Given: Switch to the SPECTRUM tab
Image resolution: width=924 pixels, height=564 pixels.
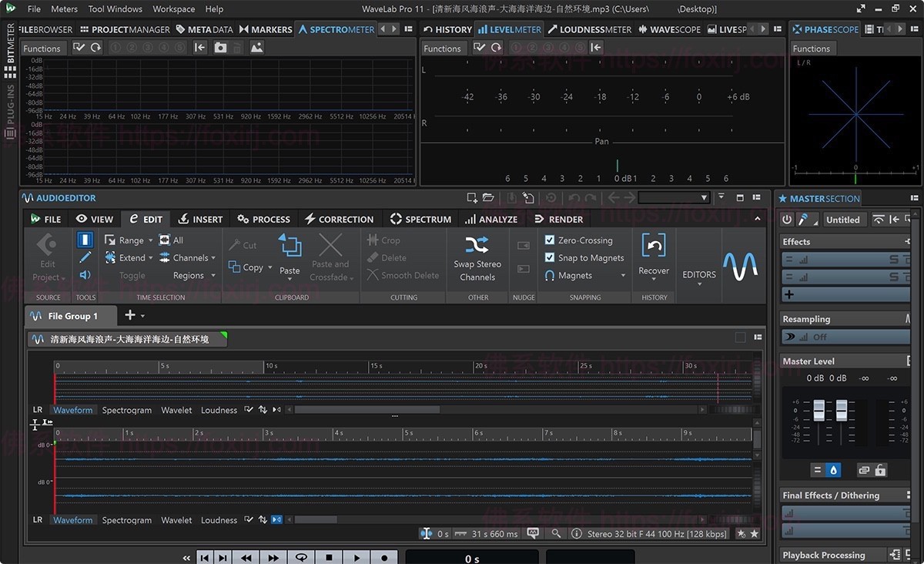Looking at the screenshot, I should [420, 219].
